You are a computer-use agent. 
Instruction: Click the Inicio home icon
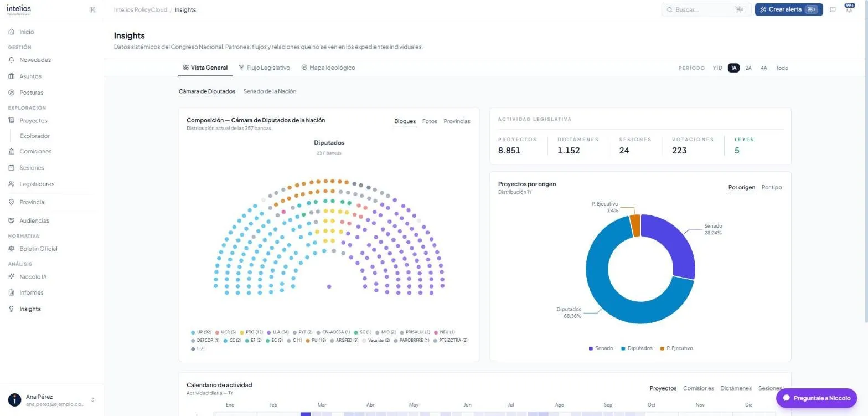coord(12,32)
